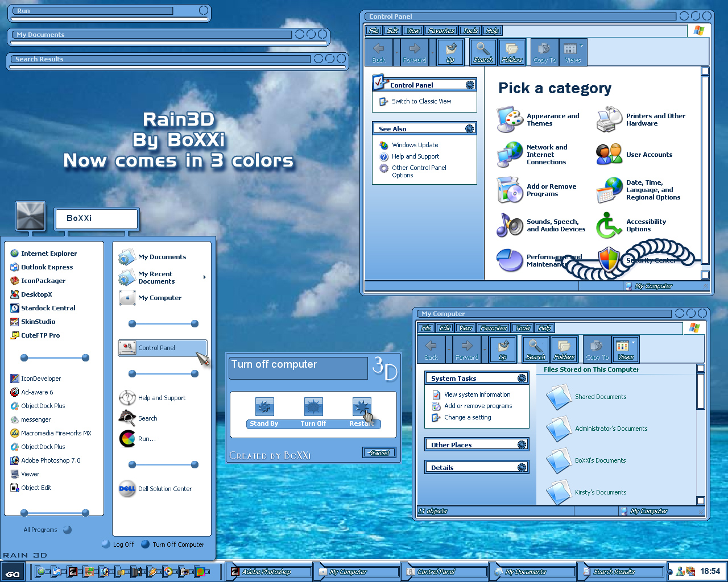The width and height of the screenshot is (728, 582).
Task: Open the Favorites menu in Control Panel
Action: (441, 31)
